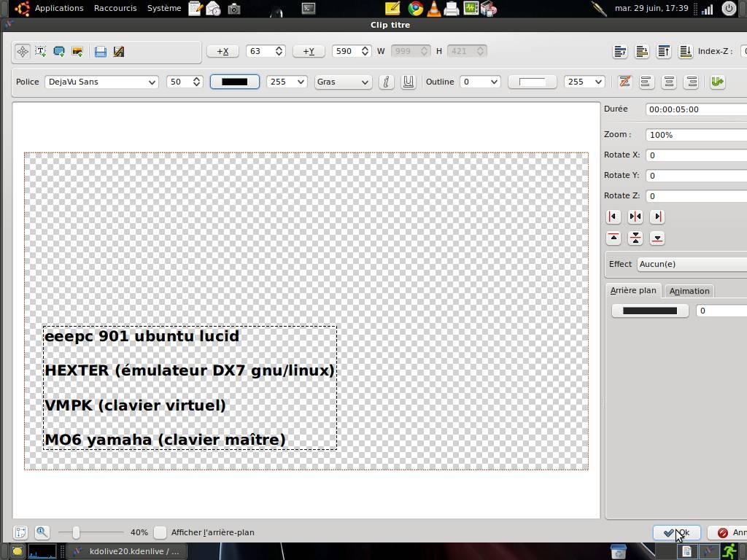Pick the black font color swatch
The height and width of the screenshot is (560, 747).
[x=234, y=82]
